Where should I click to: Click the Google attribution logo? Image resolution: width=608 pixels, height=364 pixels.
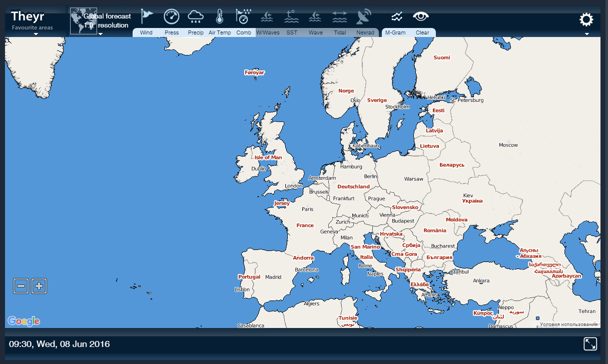coord(24,320)
